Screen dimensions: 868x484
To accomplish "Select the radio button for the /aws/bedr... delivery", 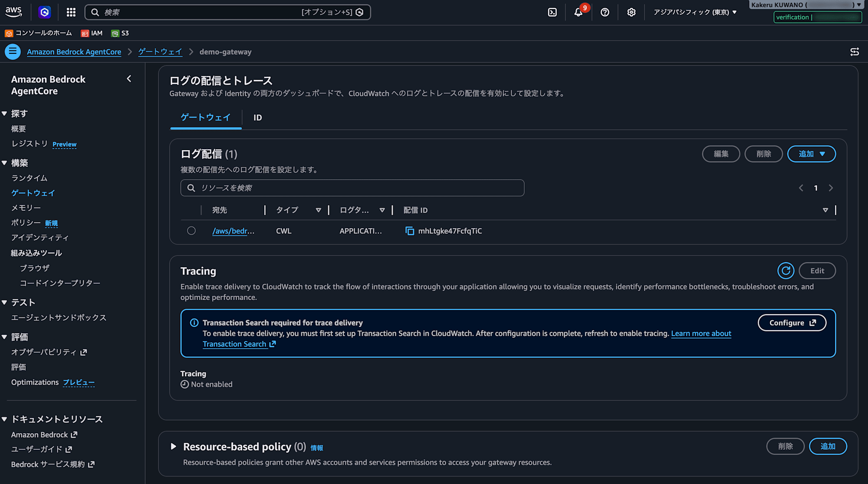I will click(x=191, y=231).
